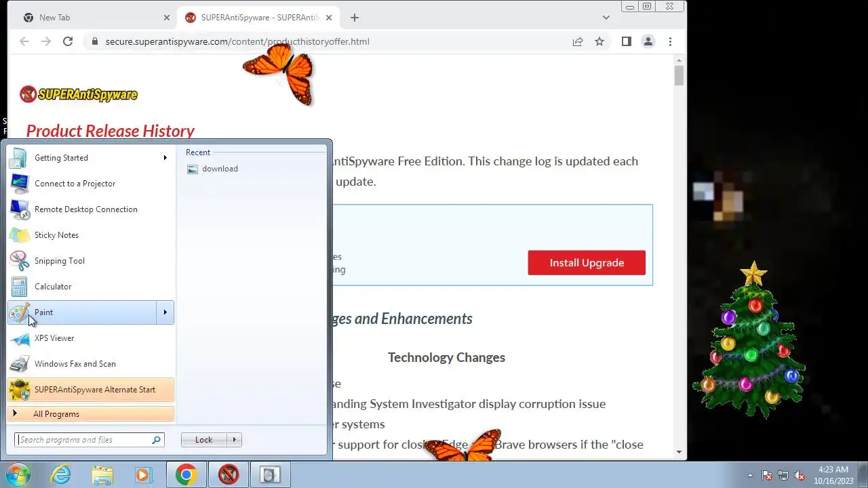Open XPS Viewer
The image size is (868, 488).
point(91,338)
